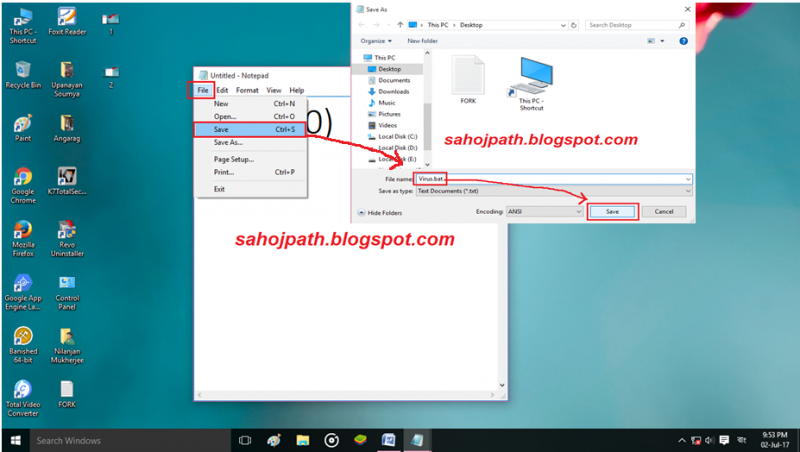Select Downloads in the navigation tree
This screenshot has height=452, width=800.
pyautogui.click(x=388, y=91)
